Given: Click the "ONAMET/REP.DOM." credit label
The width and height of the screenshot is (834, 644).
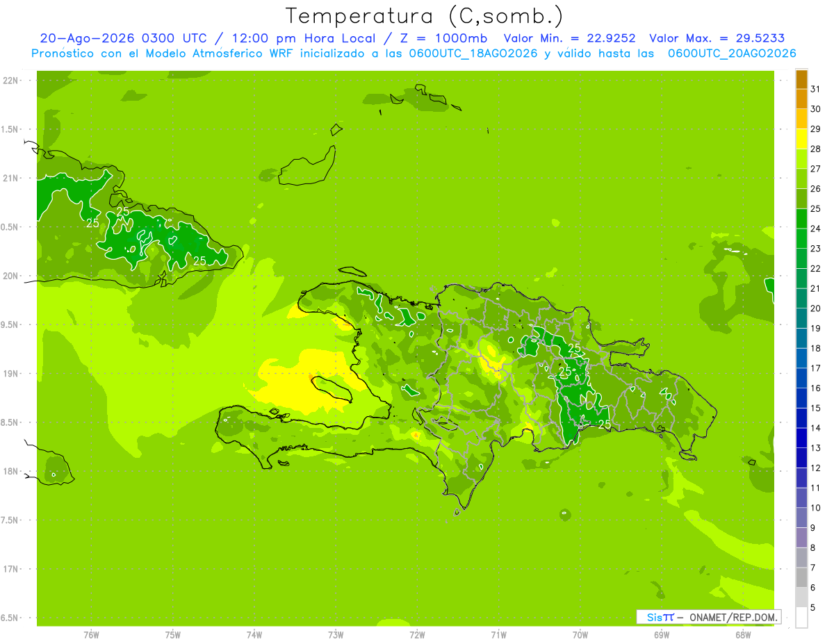Looking at the screenshot, I should pos(733,617).
